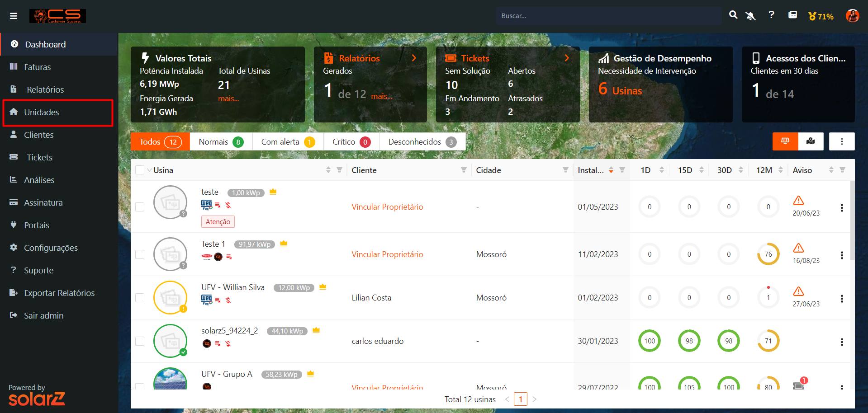Switch to the map view icon
This screenshot has height=413, width=868.
coord(811,141)
